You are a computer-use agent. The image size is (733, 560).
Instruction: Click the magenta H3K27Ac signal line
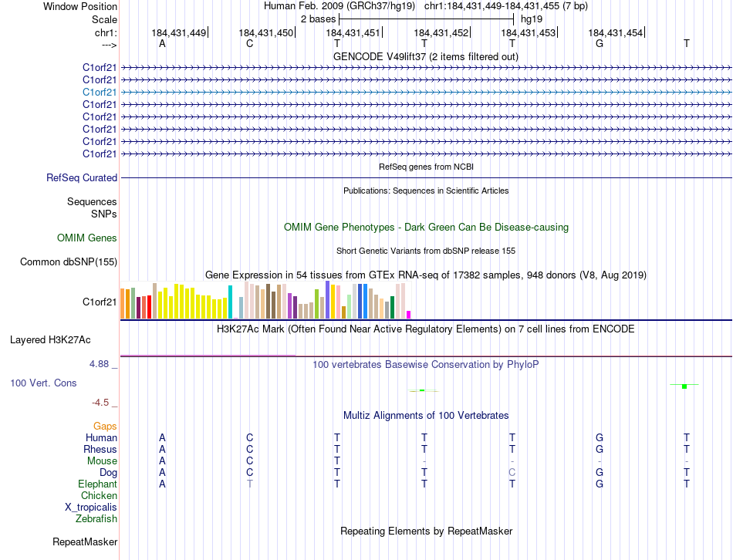point(208,356)
